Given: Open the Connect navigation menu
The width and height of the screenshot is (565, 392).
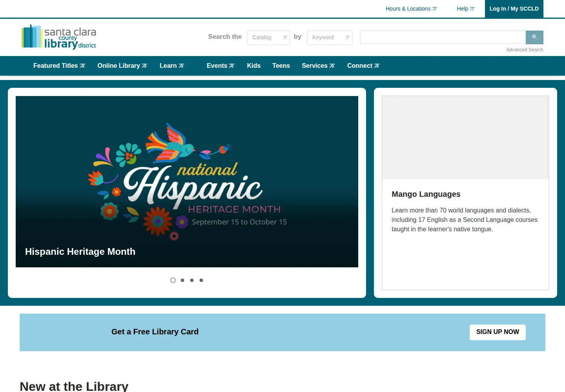Looking at the screenshot, I should (x=363, y=66).
